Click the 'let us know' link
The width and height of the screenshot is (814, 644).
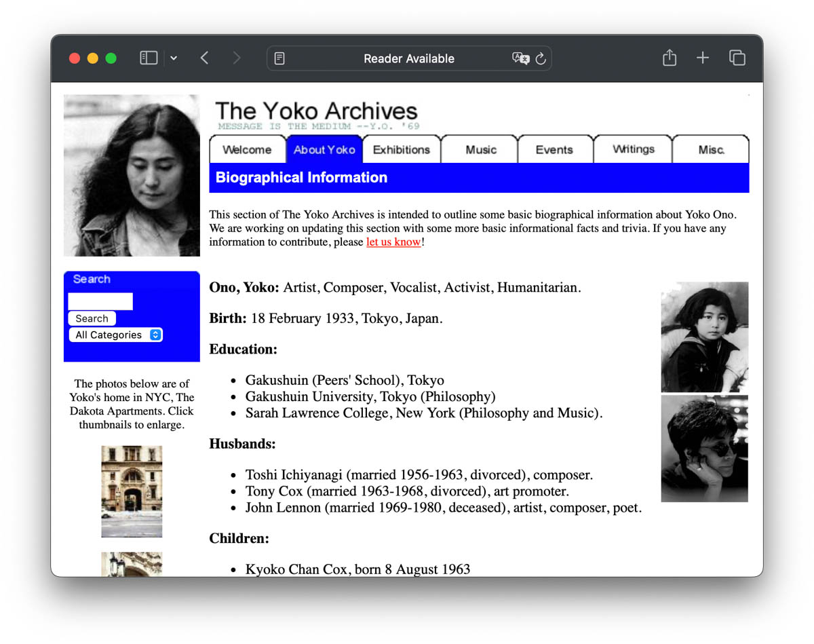pyautogui.click(x=393, y=242)
